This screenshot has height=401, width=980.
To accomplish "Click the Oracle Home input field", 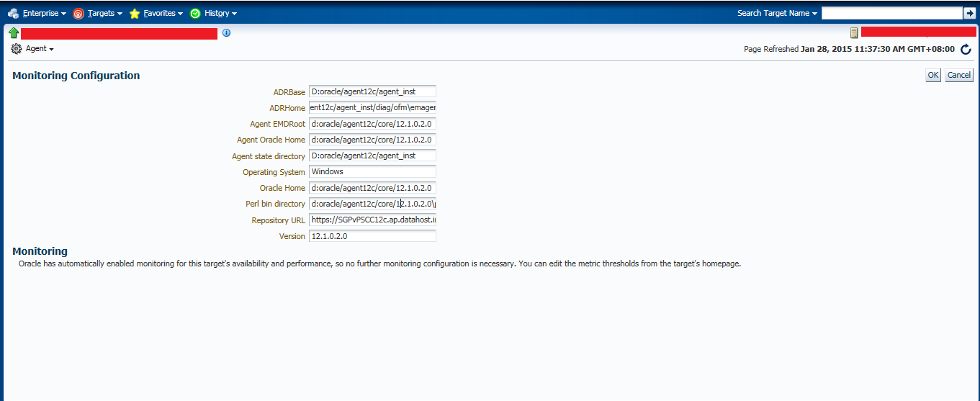I will click(372, 188).
